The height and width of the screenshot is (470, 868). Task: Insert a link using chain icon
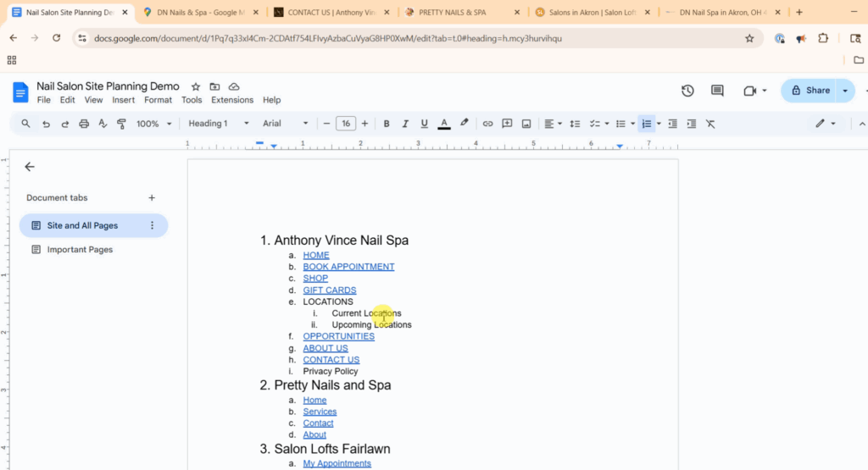click(487, 124)
